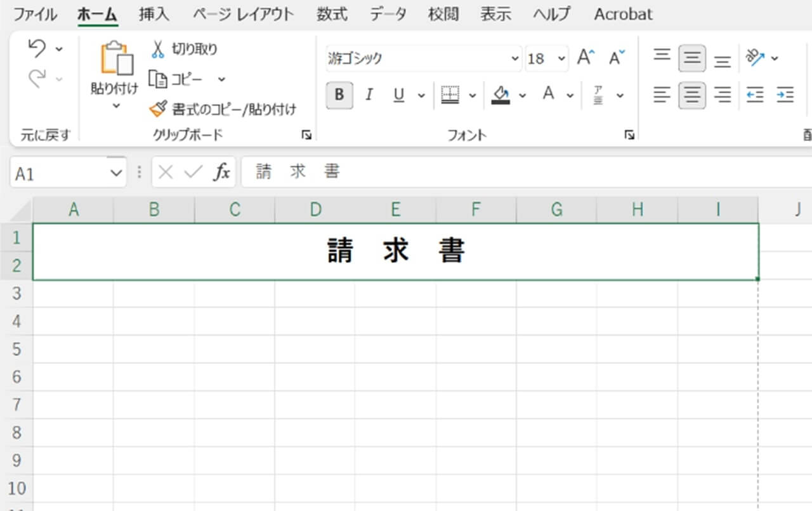This screenshot has height=511, width=812.
Task: Click 書式のコピー/貼り付け label
Action: [234, 109]
